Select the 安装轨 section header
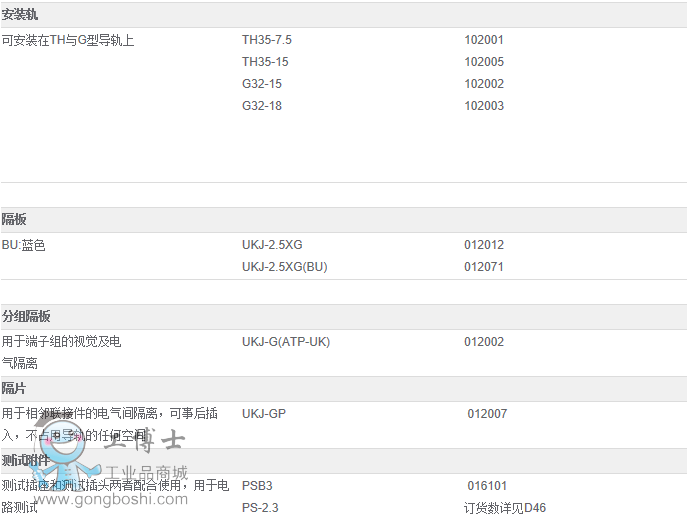 [x=20, y=15]
